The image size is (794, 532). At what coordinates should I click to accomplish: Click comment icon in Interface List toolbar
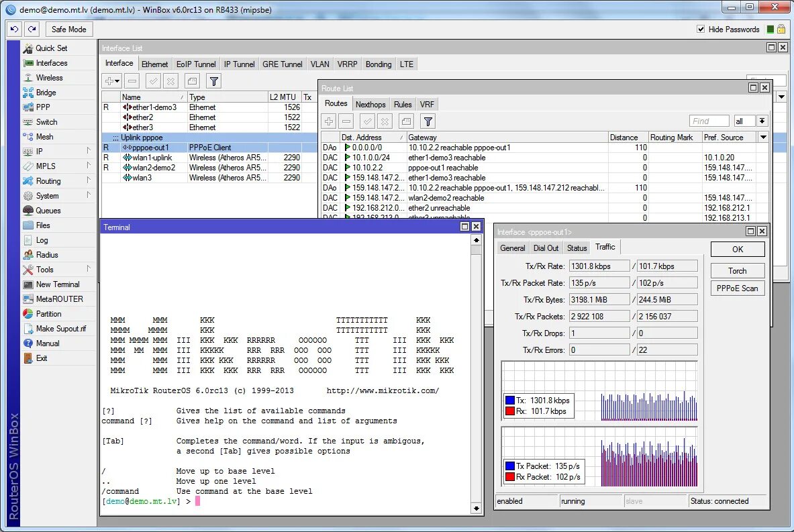point(192,81)
